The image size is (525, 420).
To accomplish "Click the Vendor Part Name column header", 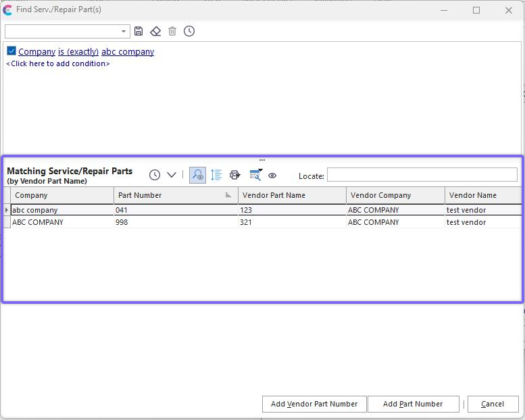I will point(291,195).
